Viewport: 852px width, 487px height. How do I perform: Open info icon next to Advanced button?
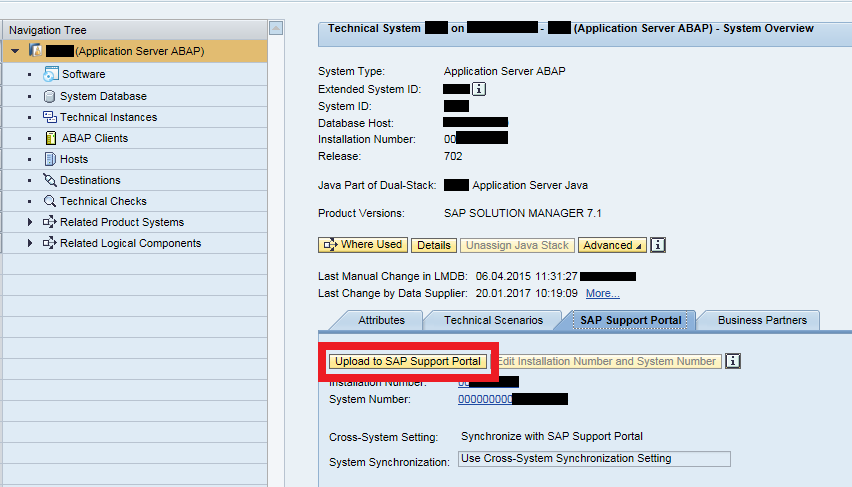pyautogui.click(x=658, y=245)
